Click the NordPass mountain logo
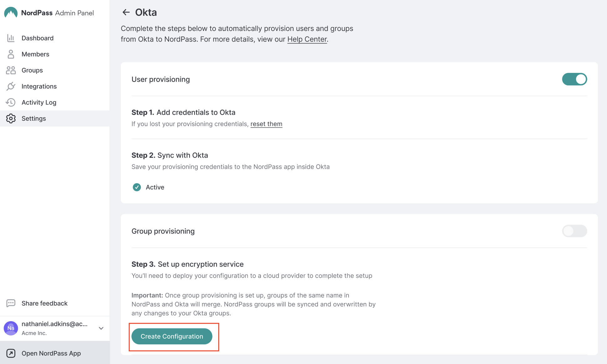The height and width of the screenshot is (364, 607). click(11, 13)
